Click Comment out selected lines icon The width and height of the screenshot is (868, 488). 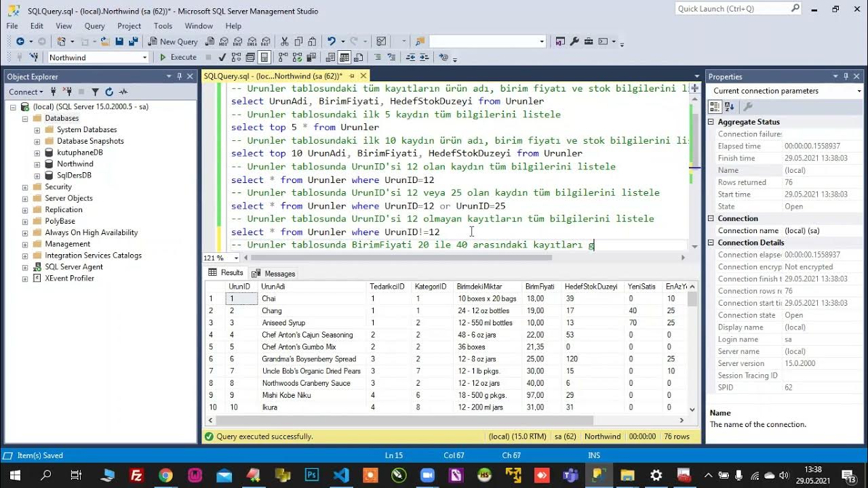377,58
